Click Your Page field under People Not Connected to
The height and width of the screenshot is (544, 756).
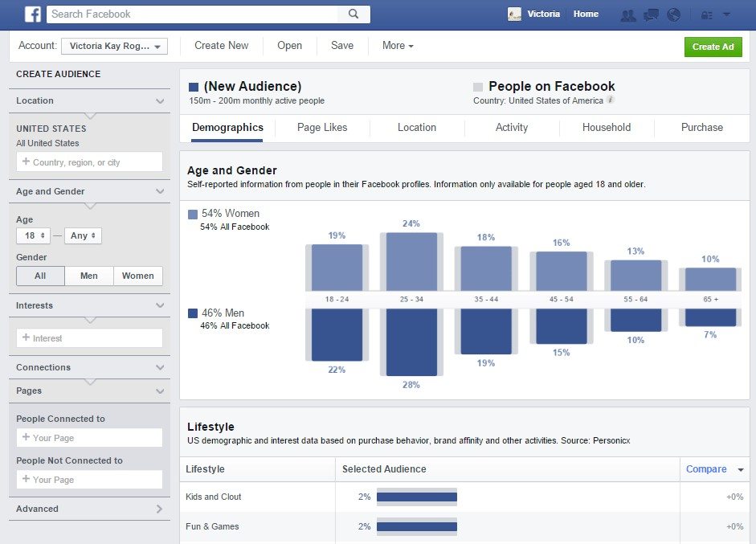tap(90, 480)
